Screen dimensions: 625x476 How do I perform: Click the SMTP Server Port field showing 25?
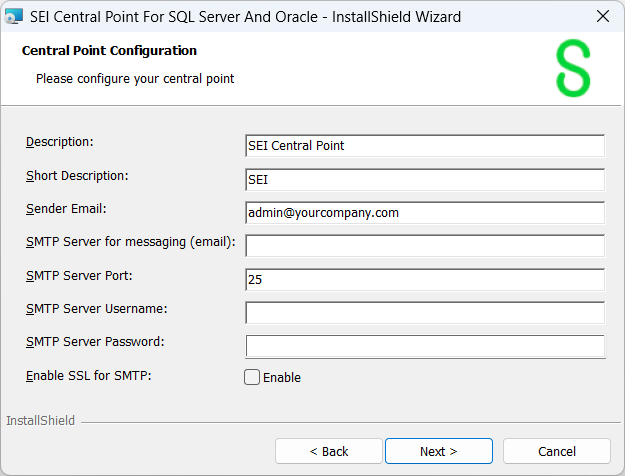point(424,280)
